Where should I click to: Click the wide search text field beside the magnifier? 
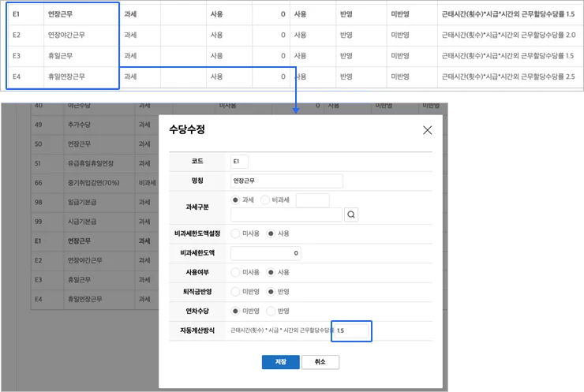(x=286, y=214)
